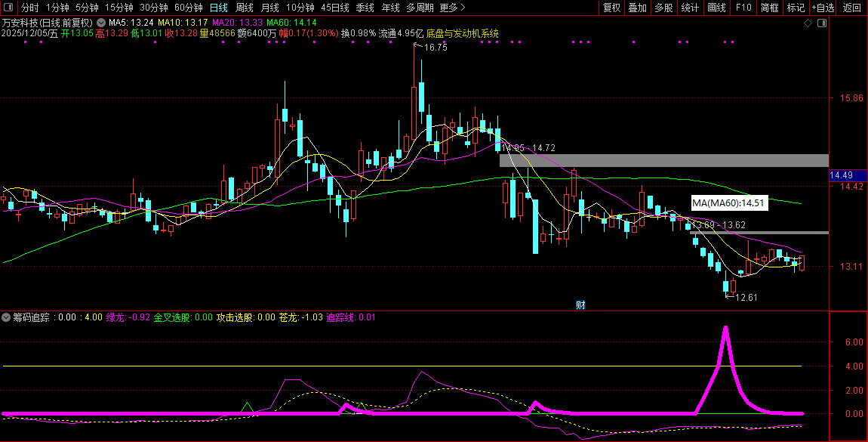The image size is (868, 442).
Task: Toggle 叠加 overlay comparison
Action: pyautogui.click(x=637, y=8)
